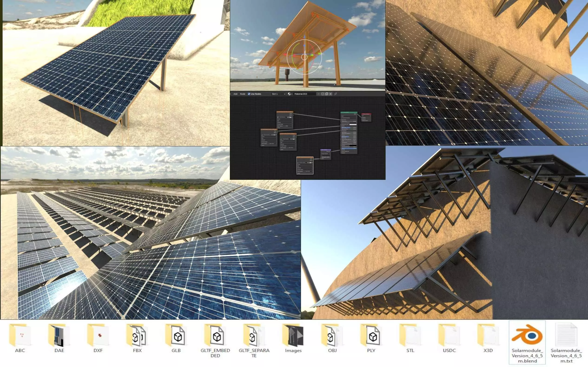The width and height of the screenshot is (588, 367).
Task: Open the DAE folder
Action: click(x=59, y=338)
